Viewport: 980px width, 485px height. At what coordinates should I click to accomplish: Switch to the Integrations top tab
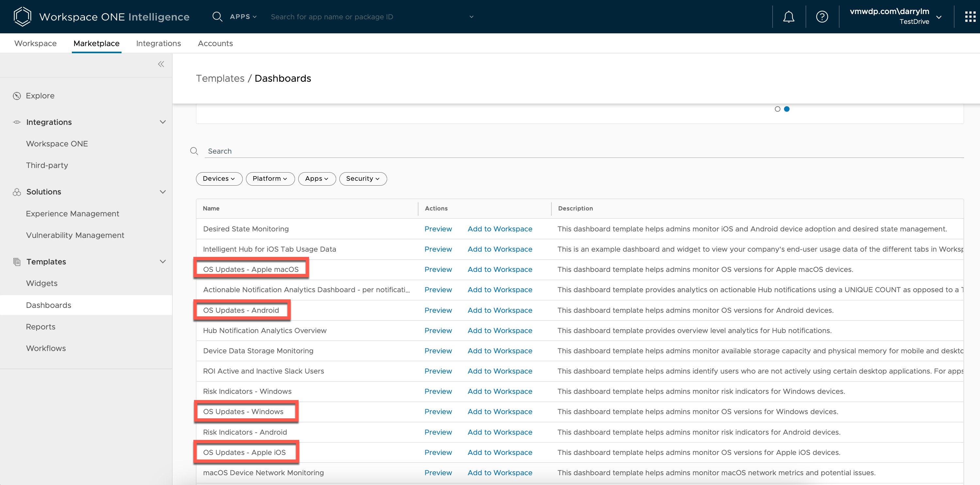pos(158,43)
